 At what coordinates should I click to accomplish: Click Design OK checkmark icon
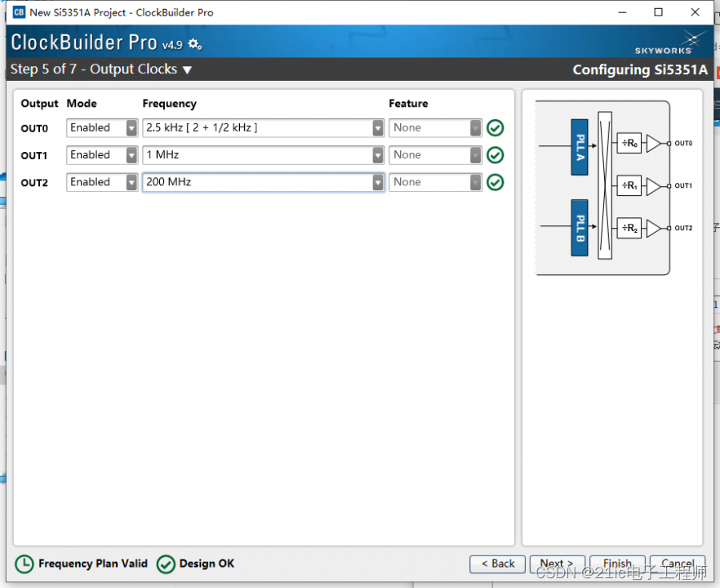[x=166, y=564]
